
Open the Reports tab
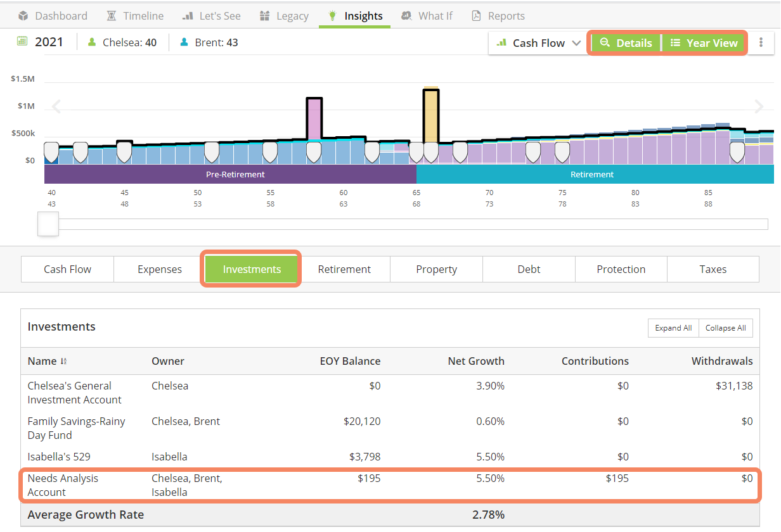point(498,16)
